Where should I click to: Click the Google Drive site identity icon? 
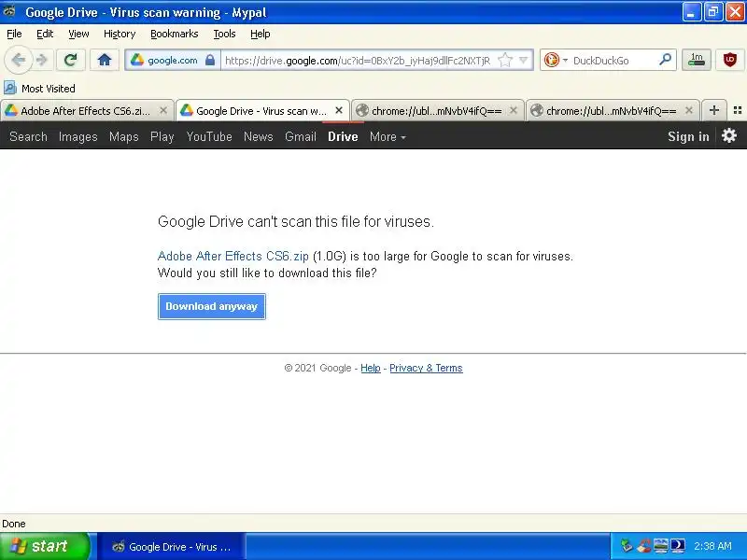click(x=137, y=60)
